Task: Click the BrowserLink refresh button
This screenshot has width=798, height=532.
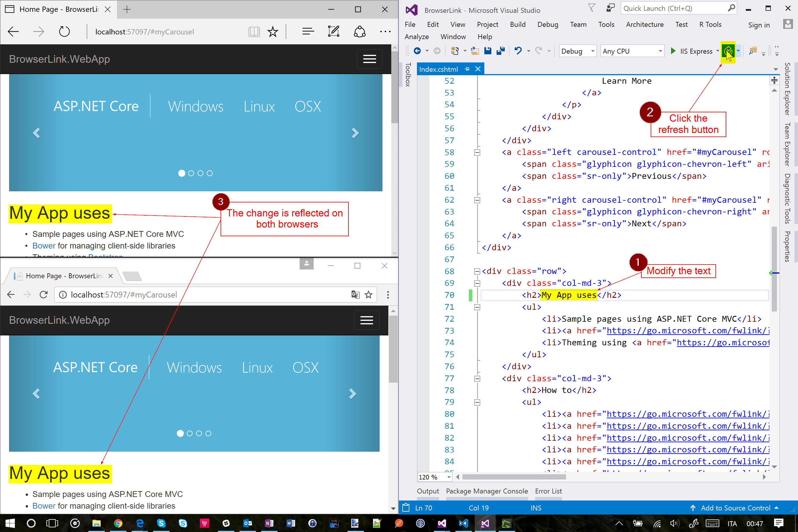Action: click(x=727, y=51)
